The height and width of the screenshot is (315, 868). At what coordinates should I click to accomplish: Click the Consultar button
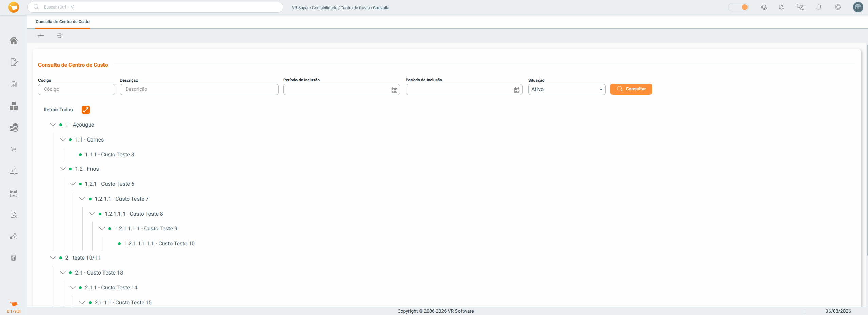(x=631, y=89)
